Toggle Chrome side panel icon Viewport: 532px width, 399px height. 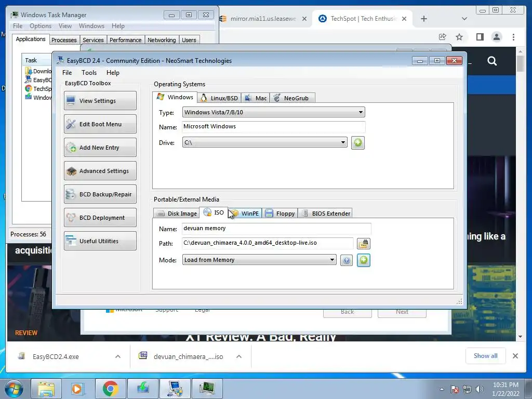pos(480,37)
